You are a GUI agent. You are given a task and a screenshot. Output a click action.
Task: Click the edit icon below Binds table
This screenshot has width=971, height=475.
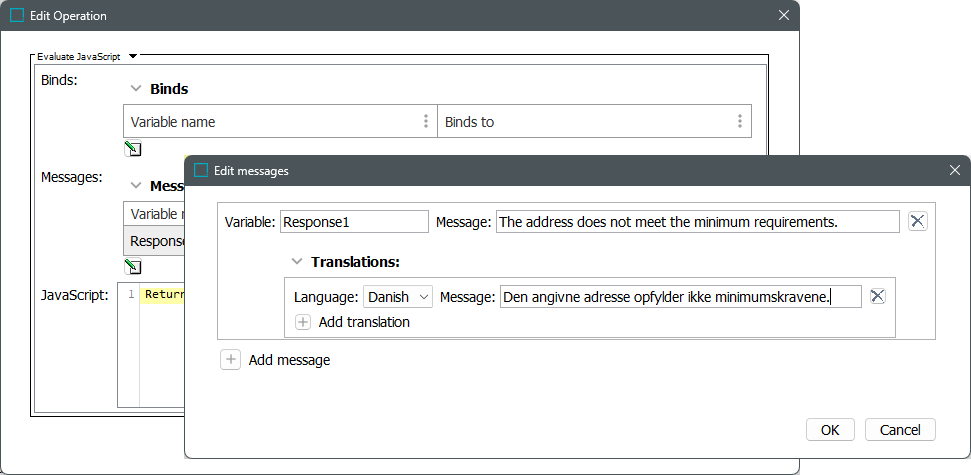(132, 150)
